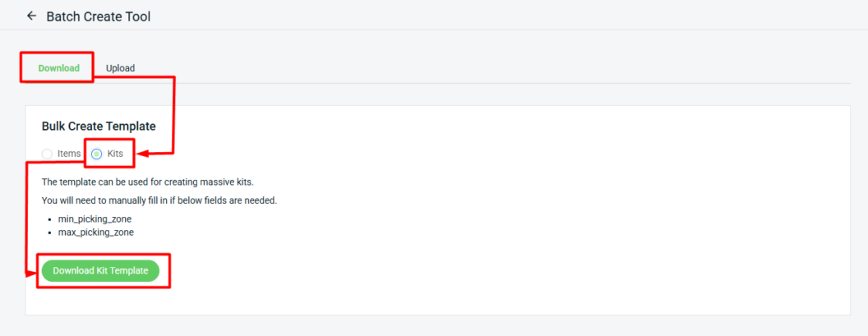This screenshot has height=336, width=868.
Task: Click the red arrowhead pointing at Kits
Action: (x=141, y=154)
